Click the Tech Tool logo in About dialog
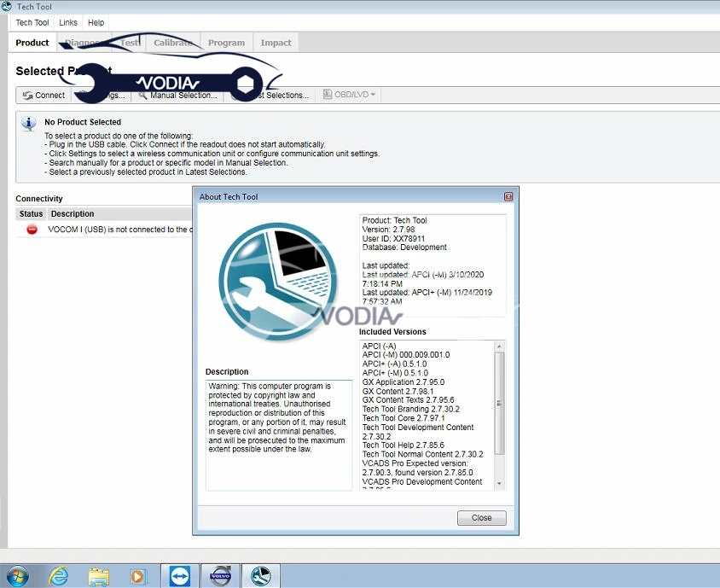Image resolution: width=720 pixels, height=588 pixels. tap(278, 282)
